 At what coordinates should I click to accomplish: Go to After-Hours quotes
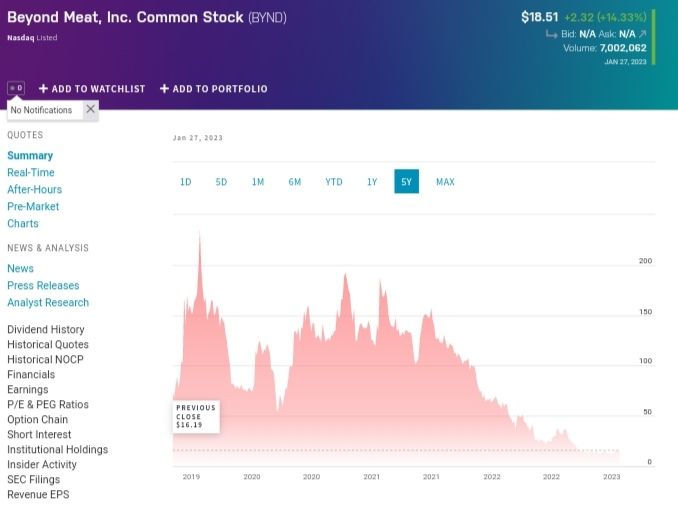(34, 190)
